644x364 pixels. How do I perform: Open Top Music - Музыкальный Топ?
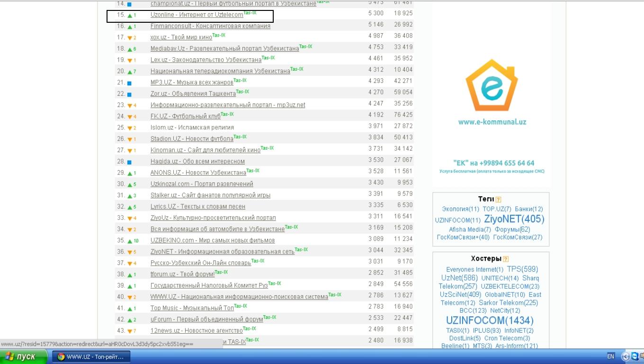pyautogui.click(x=192, y=308)
